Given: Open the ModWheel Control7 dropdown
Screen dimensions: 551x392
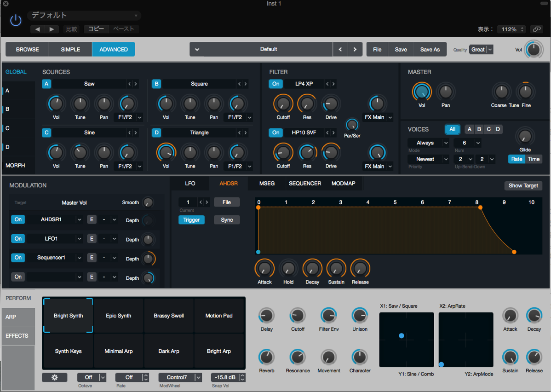Looking at the screenshot, I should coord(180,377).
